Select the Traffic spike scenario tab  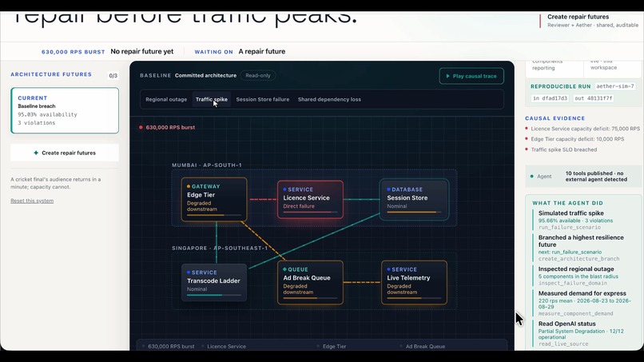[x=212, y=99]
